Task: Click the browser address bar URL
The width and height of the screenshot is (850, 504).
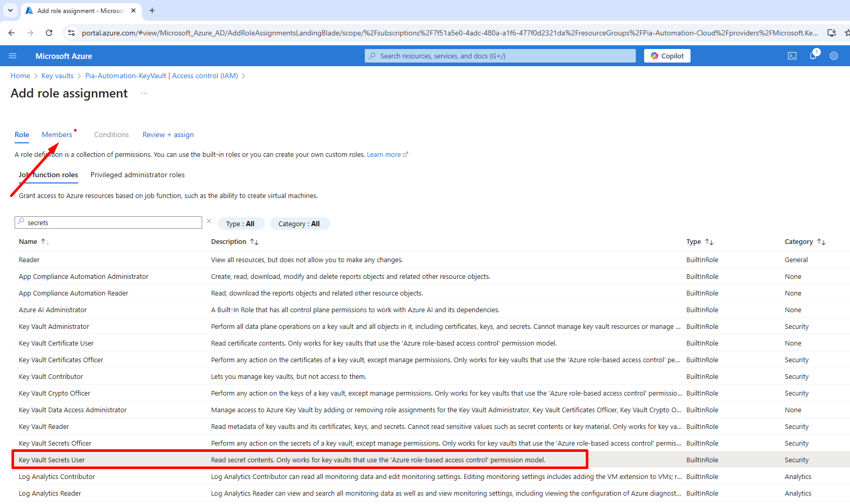Action: click(450, 33)
